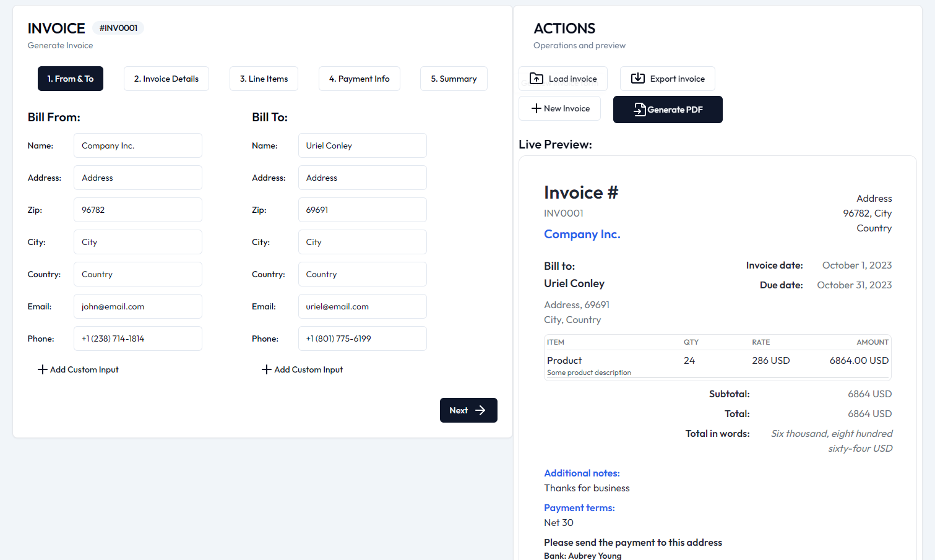Image resolution: width=935 pixels, height=560 pixels.
Task: Click the plus icon beside Bill From's Add Custom Input
Action: 41,369
